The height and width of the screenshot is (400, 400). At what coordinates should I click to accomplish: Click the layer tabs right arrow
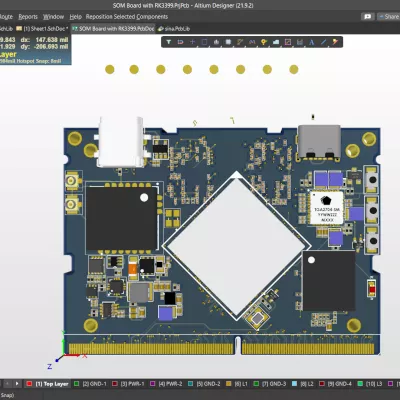click(17, 384)
